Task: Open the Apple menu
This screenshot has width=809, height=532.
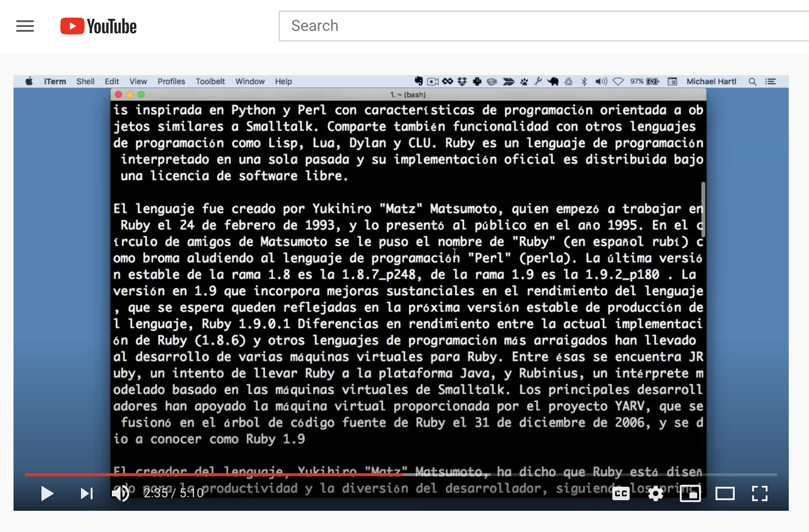Action: (29, 81)
